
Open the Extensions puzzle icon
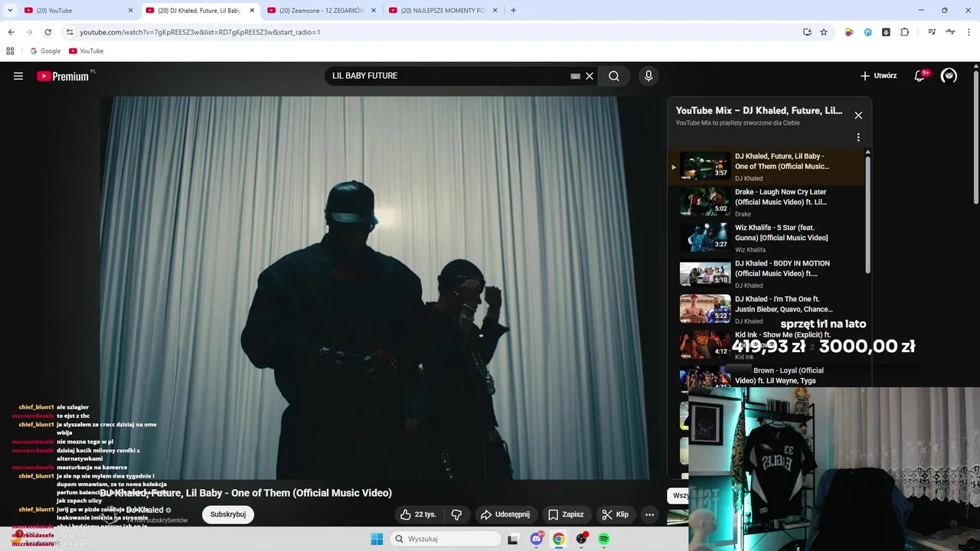point(904,32)
